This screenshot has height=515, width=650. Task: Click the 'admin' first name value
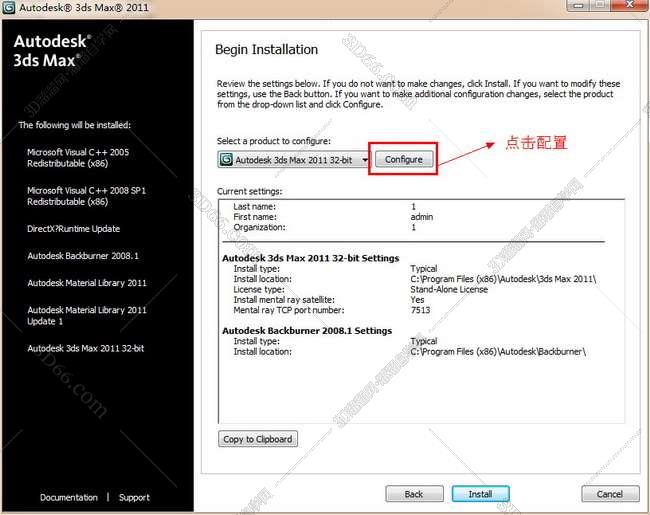point(422,217)
